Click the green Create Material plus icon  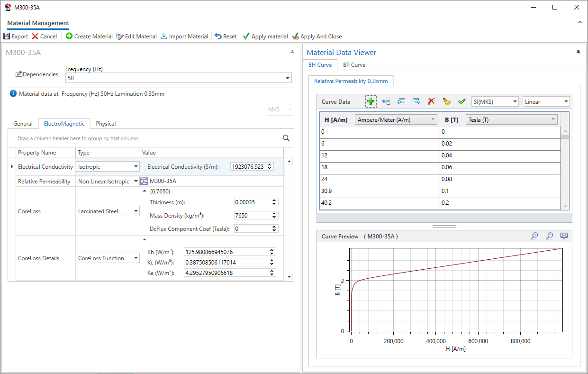(69, 36)
